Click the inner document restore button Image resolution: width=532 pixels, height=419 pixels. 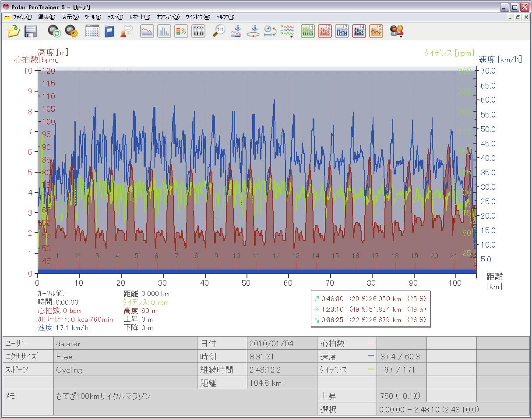click(x=518, y=17)
